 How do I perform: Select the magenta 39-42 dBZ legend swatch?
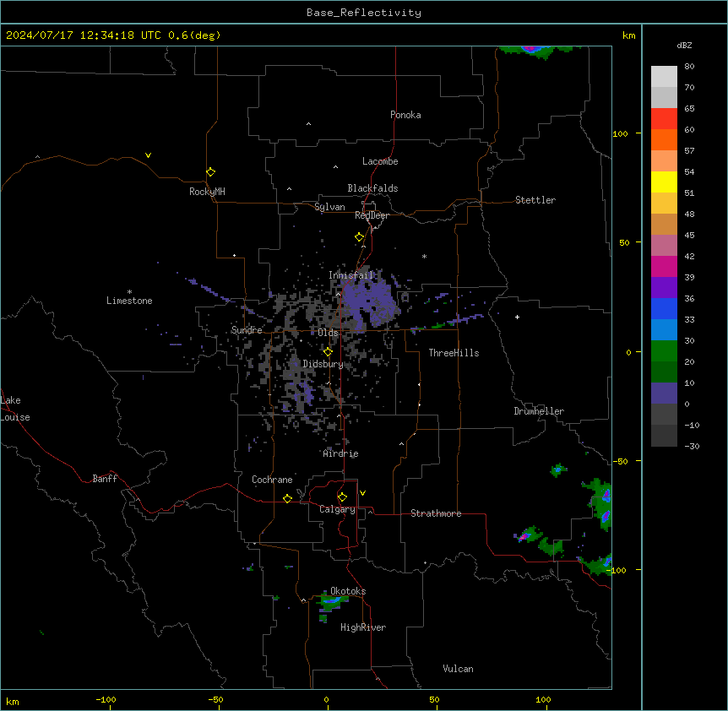tap(664, 266)
